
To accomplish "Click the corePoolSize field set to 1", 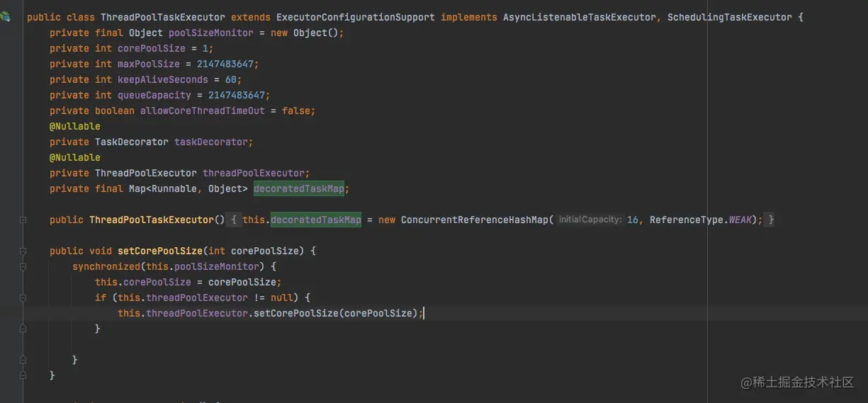I will coord(152,48).
